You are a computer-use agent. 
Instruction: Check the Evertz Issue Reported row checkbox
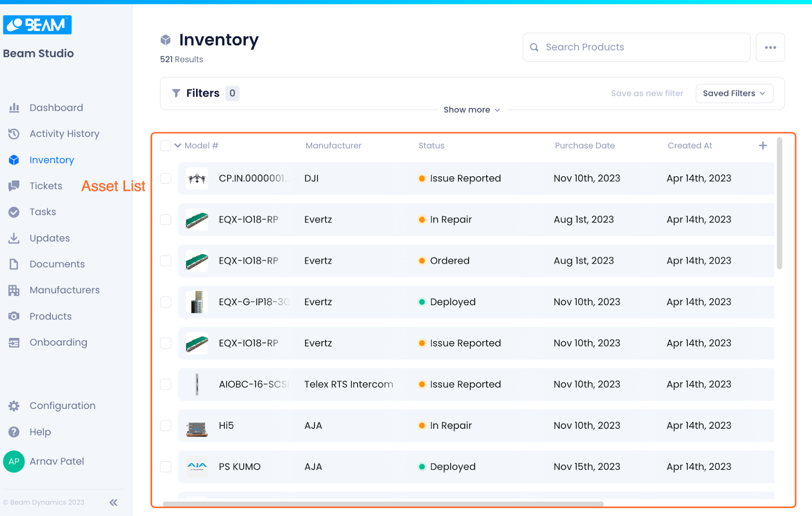(x=165, y=343)
